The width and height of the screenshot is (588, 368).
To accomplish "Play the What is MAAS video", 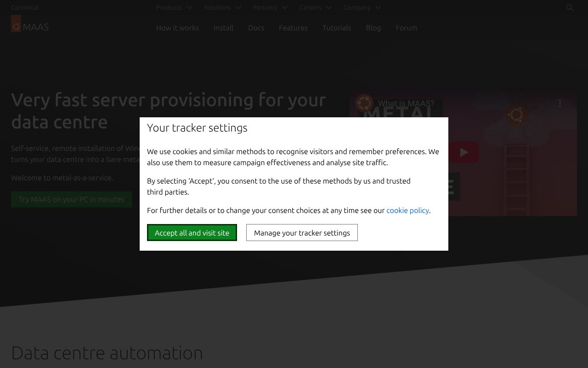I will (x=464, y=152).
